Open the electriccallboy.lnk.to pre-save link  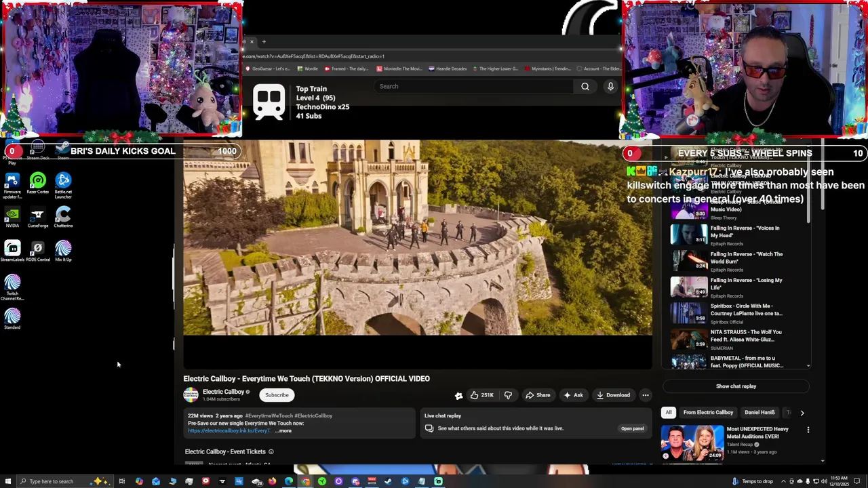pyautogui.click(x=229, y=431)
